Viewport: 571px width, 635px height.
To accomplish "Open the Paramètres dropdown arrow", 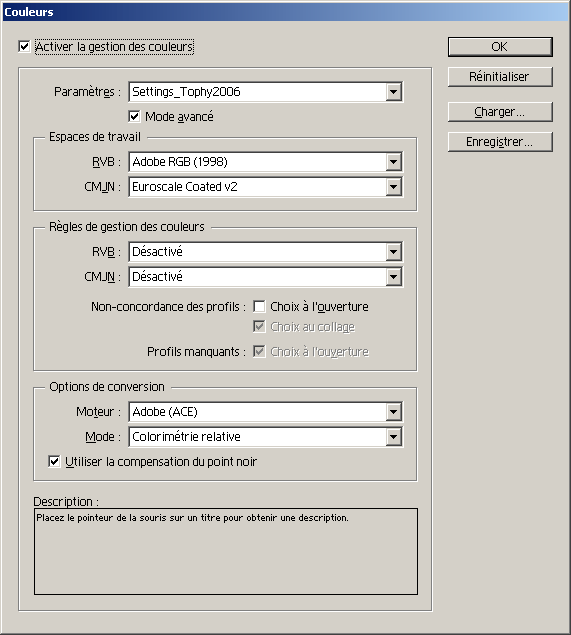I will coord(393,92).
